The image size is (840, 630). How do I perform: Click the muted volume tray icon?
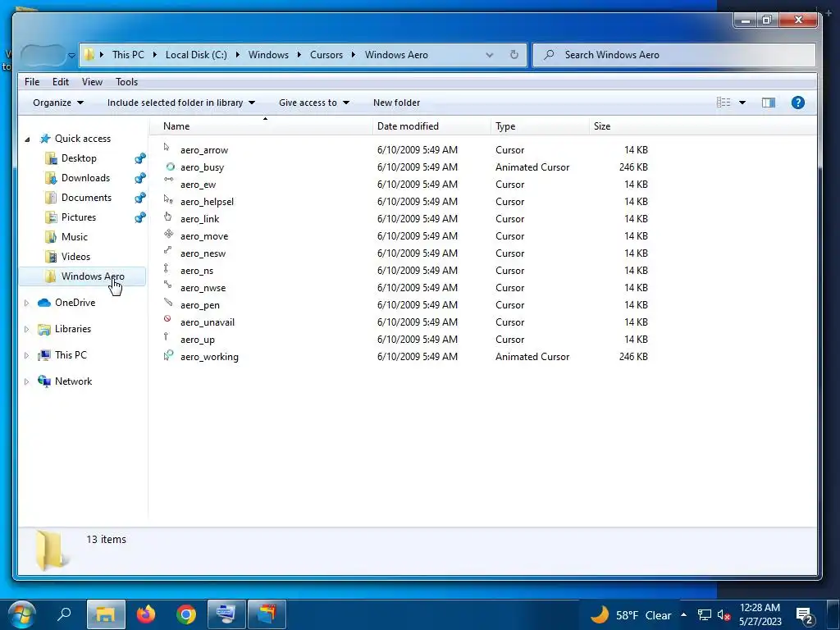tap(724, 615)
